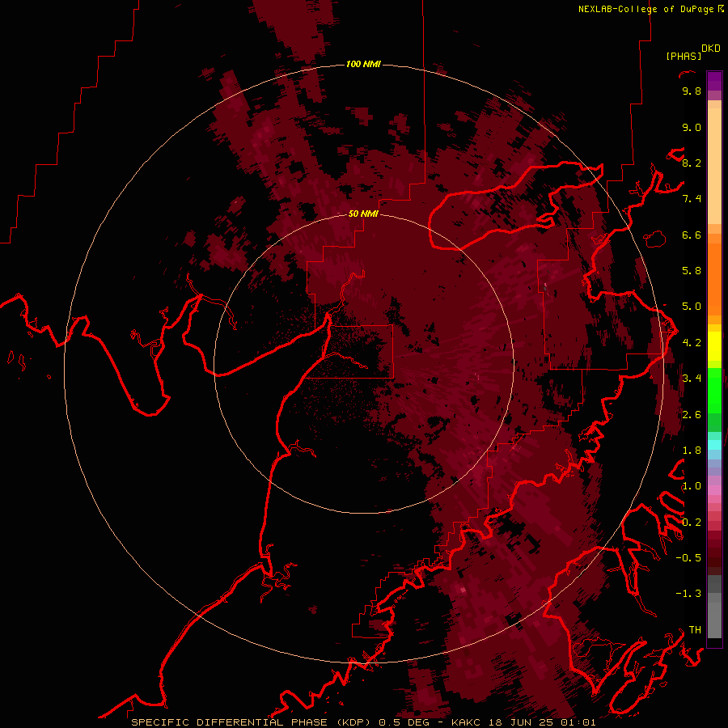Click the KAKC station identifier in caption
The width and height of the screenshot is (728, 728).
[467, 722]
